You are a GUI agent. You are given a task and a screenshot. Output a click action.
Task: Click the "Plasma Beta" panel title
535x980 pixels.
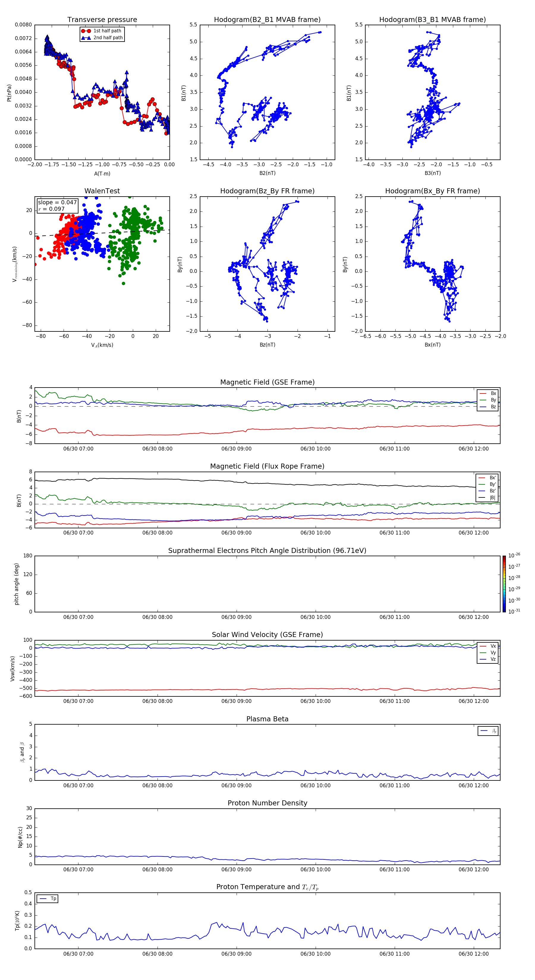point(267,719)
